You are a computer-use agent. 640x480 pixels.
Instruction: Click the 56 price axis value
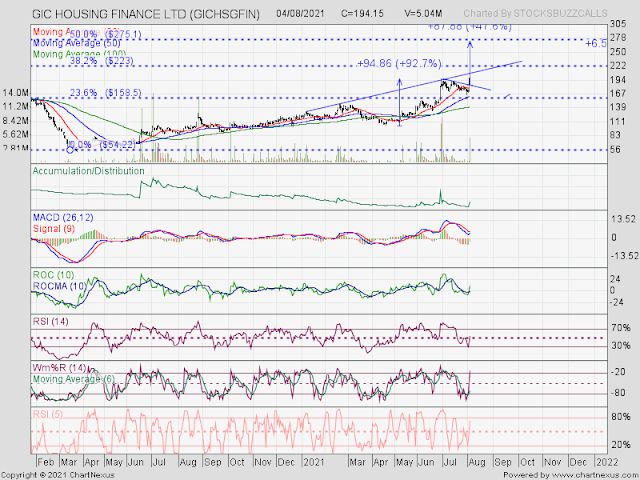pos(616,150)
